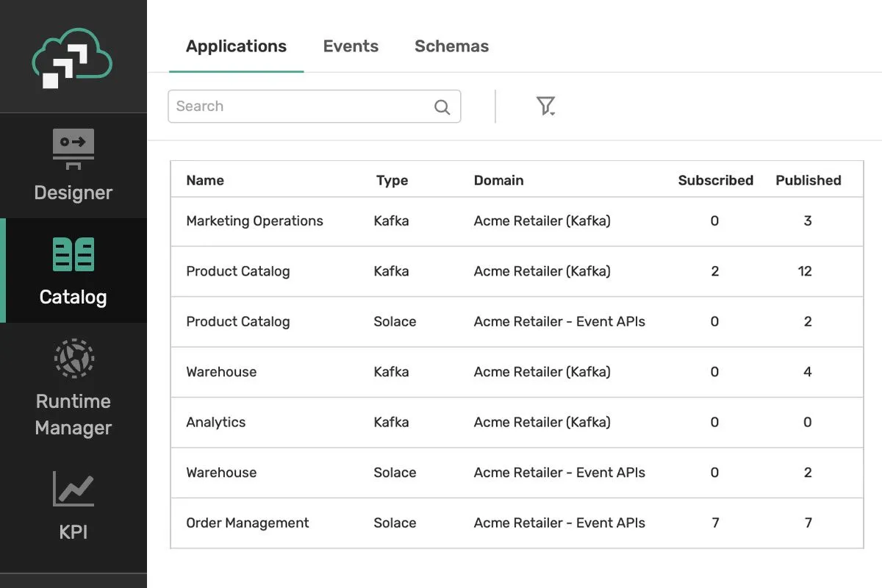This screenshot has width=882, height=588.
Task: Open Runtime Manager globe icon
Action: (73, 358)
